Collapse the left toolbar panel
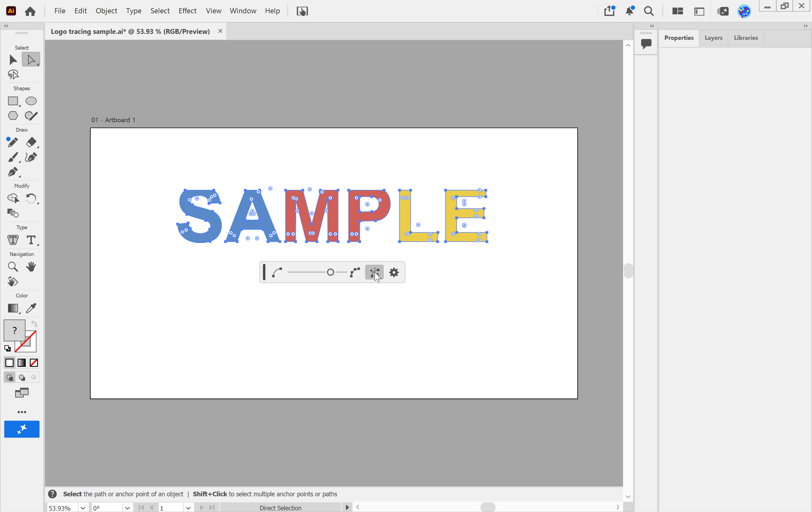 tap(6, 26)
